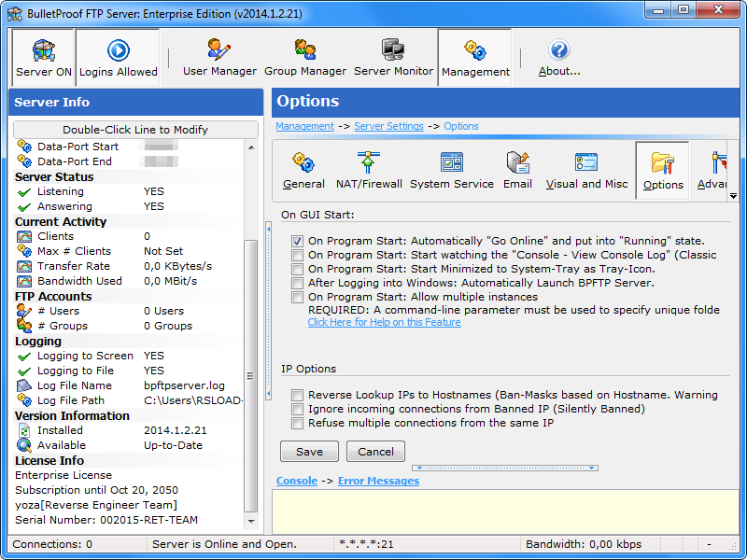Switch to the General settings tab

point(303,171)
